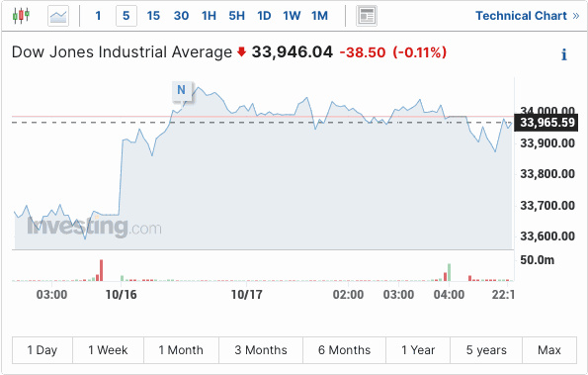Click the red down arrow beside the price
The image size is (588, 375).
(241, 51)
